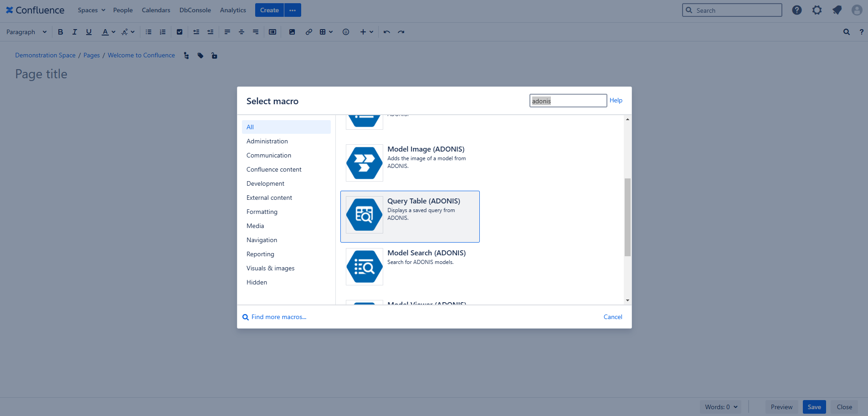Select the Reporting macro category
868x416 pixels.
coord(260,254)
